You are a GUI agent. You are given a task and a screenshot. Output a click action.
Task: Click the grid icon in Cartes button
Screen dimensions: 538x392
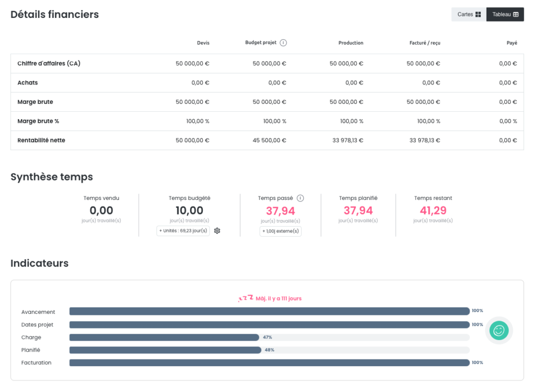[x=478, y=15]
